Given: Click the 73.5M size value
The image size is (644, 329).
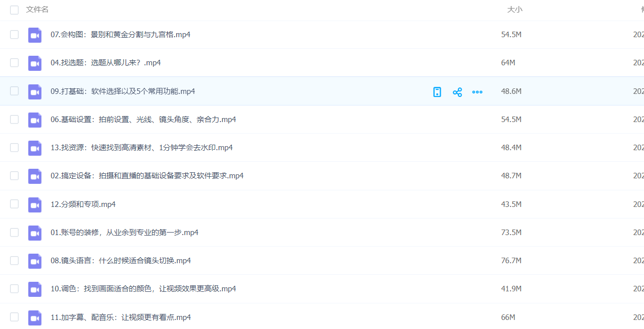Looking at the screenshot, I should tap(511, 233).
